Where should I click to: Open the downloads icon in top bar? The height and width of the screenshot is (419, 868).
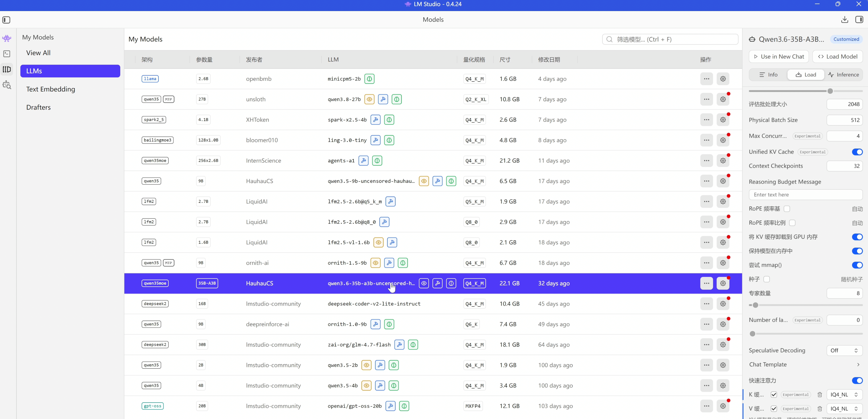coord(844,19)
